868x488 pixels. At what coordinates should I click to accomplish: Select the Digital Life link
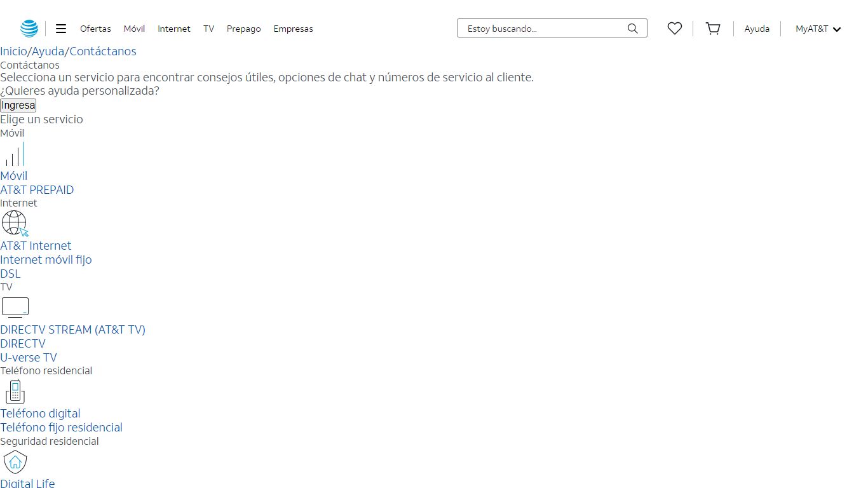[27, 483]
